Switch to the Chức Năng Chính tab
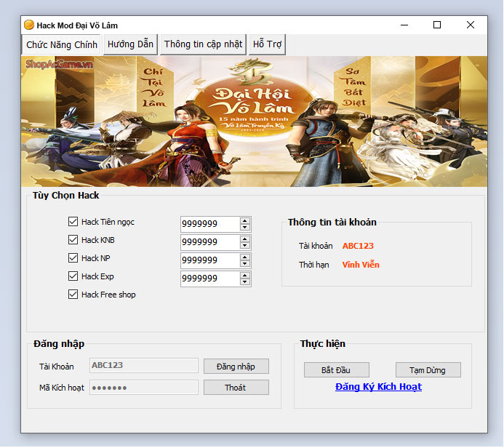The height and width of the screenshot is (448, 504). pyautogui.click(x=61, y=44)
